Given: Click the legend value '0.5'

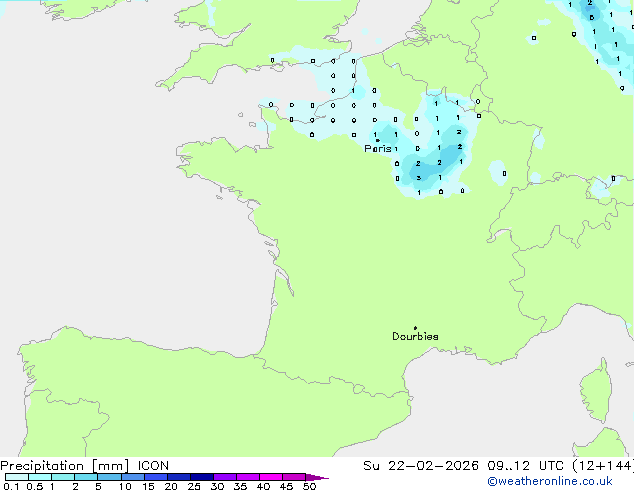Looking at the screenshot, I should point(35,486).
